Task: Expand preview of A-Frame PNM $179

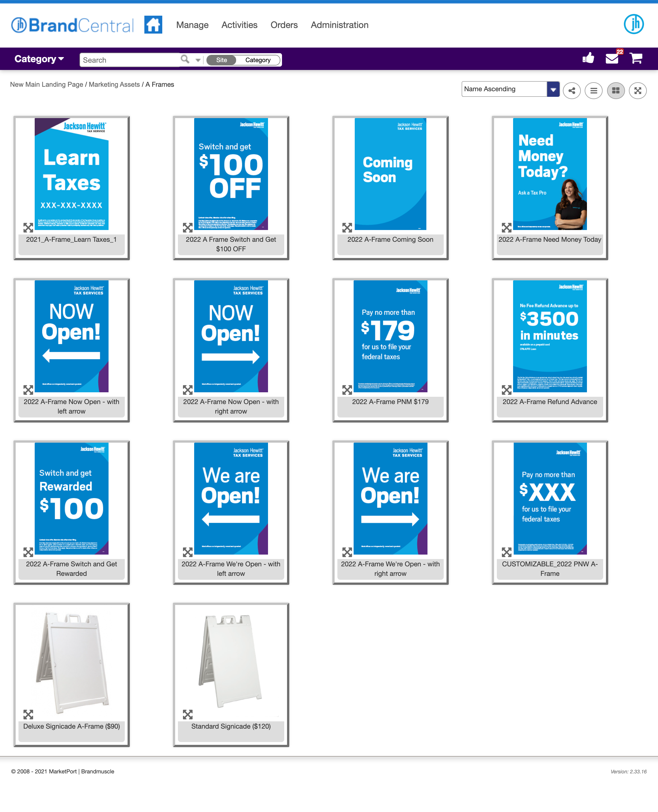Action: 347,390
